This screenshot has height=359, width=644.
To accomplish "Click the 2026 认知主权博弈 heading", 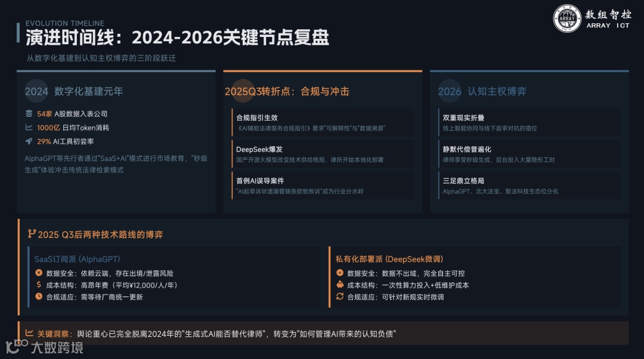I will click(482, 91).
